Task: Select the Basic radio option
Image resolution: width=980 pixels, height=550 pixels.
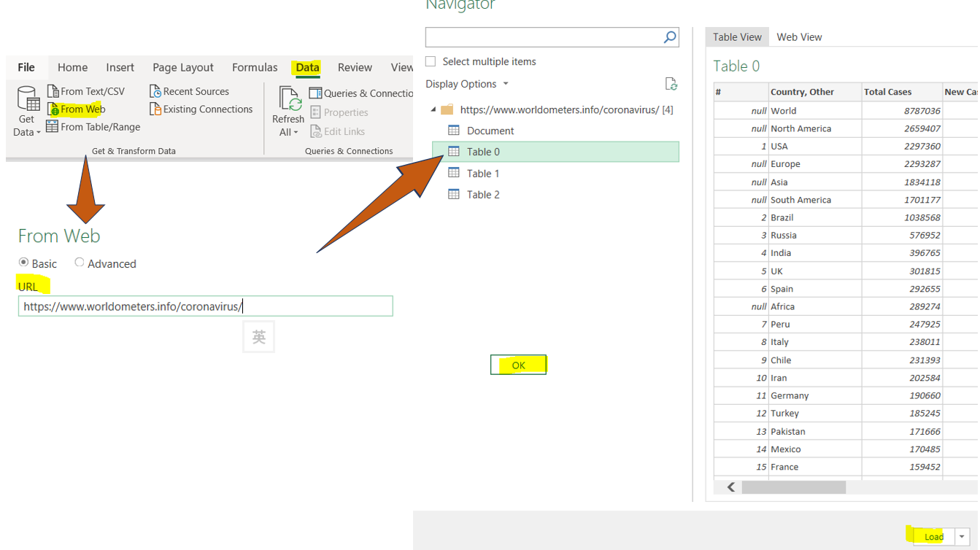Action: click(x=23, y=263)
